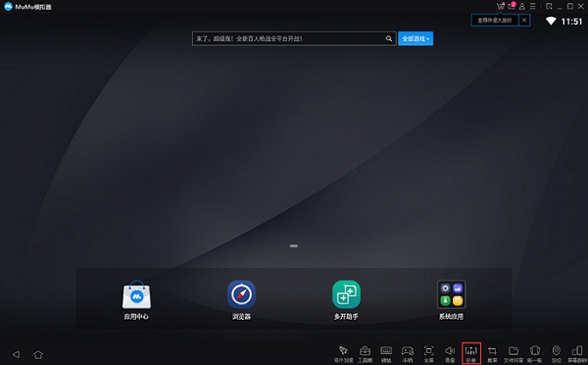The width and height of the screenshot is (588, 365).
Task: Maximize the MuMu emulator window
Action: (570, 7)
